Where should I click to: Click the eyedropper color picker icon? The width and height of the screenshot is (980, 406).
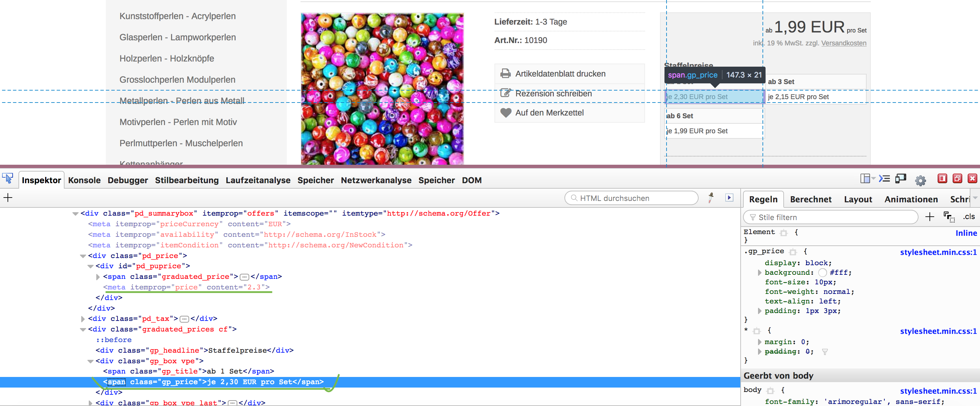(711, 198)
